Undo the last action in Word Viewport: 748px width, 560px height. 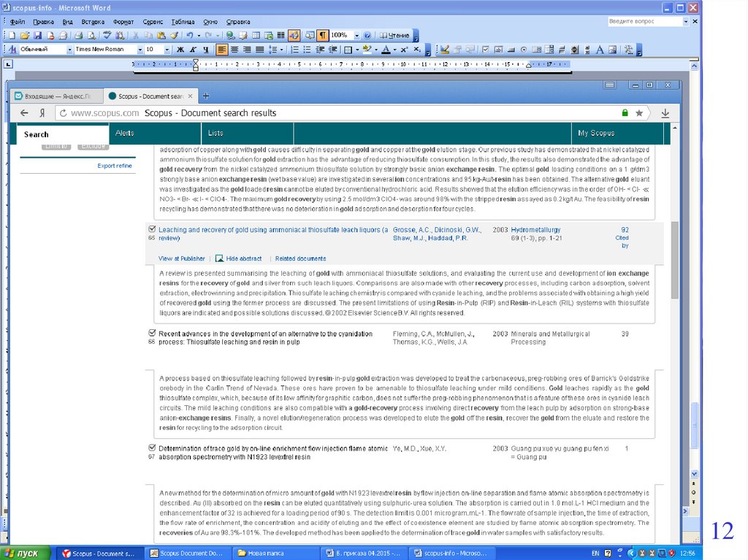tap(190, 35)
